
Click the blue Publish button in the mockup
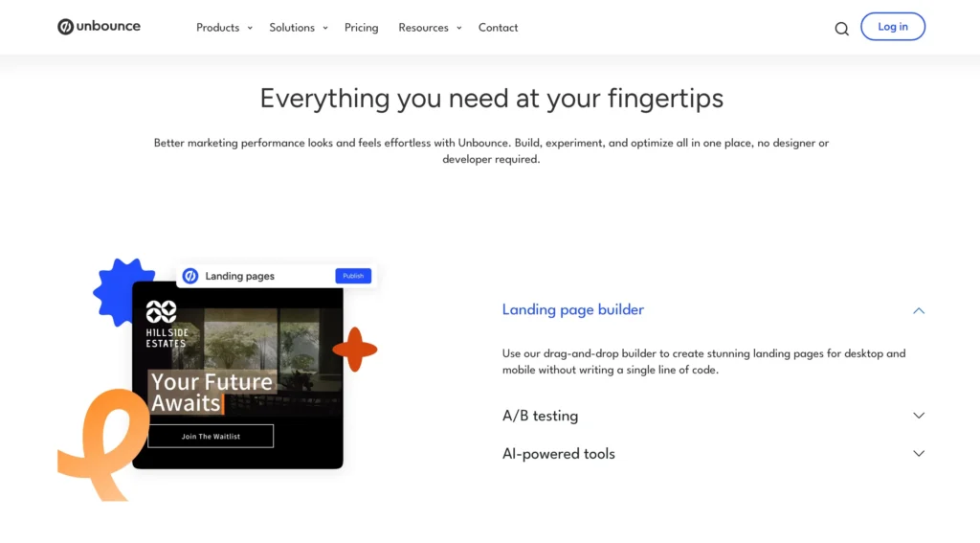(x=353, y=276)
